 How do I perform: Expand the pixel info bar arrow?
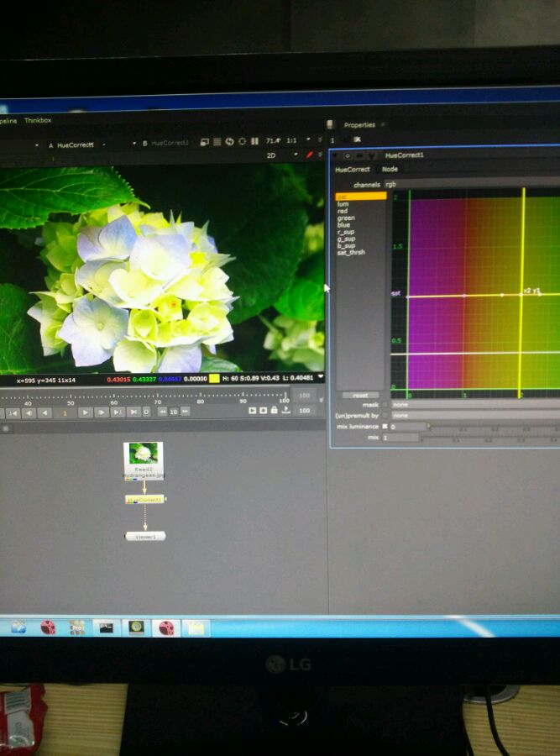click(x=320, y=377)
